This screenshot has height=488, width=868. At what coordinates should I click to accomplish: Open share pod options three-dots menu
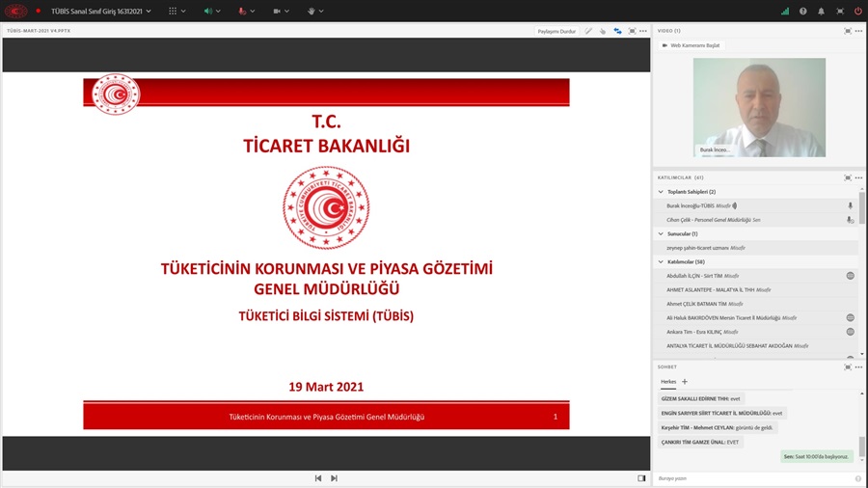[x=642, y=31]
